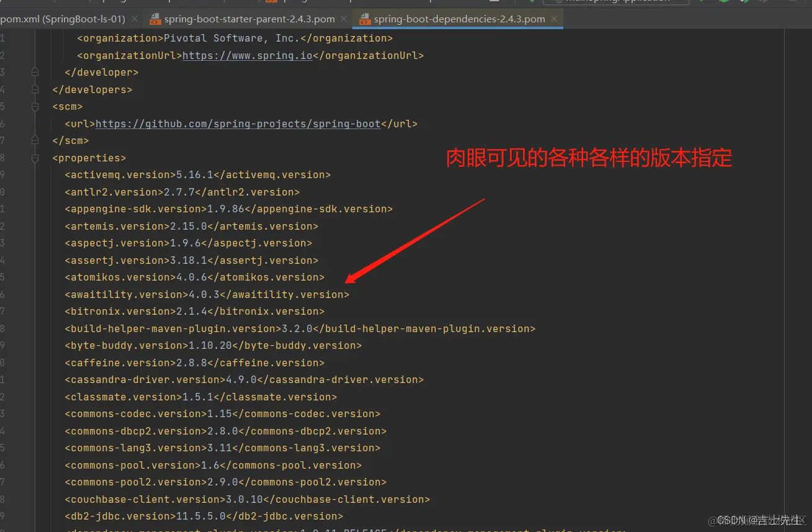Click the build-helper-maven-plugin.version 3.2.0 line
The height and width of the screenshot is (532, 812).
(x=300, y=328)
